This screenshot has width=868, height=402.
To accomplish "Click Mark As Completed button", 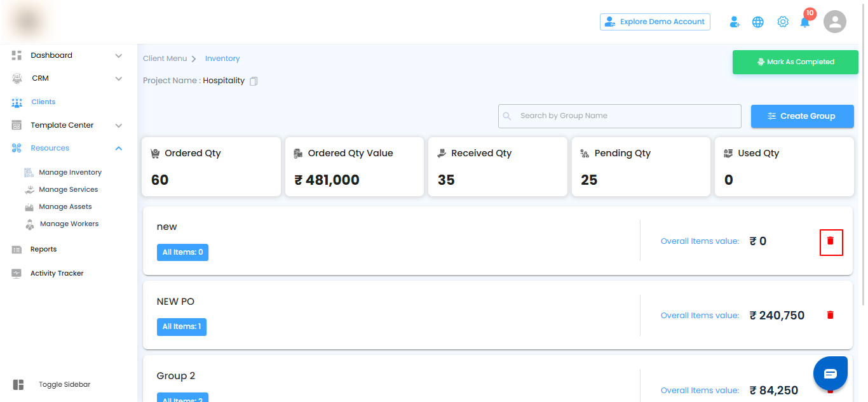I will [x=795, y=62].
